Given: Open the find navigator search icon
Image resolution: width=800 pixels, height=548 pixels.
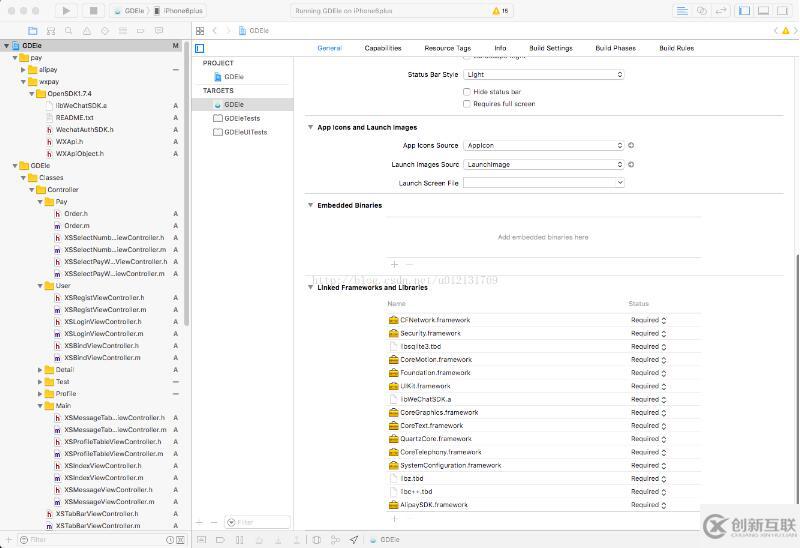Looking at the screenshot, I should 68,31.
